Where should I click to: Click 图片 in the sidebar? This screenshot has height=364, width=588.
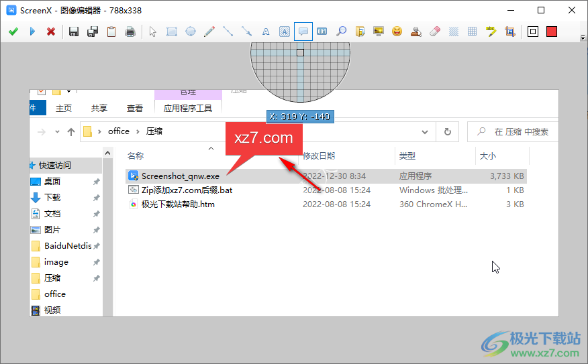point(52,230)
